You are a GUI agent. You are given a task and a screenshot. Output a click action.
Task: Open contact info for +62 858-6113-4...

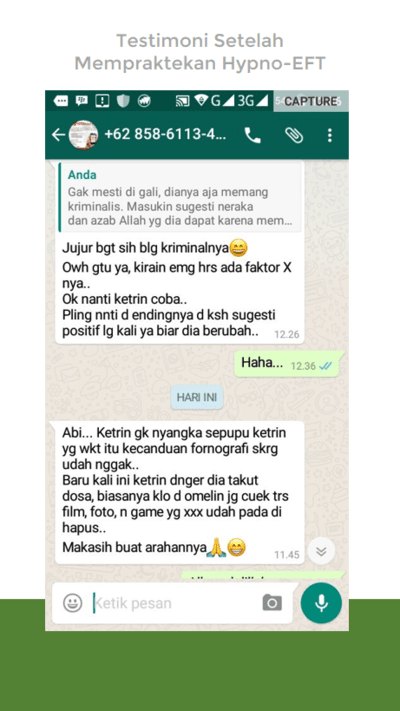click(x=165, y=135)
